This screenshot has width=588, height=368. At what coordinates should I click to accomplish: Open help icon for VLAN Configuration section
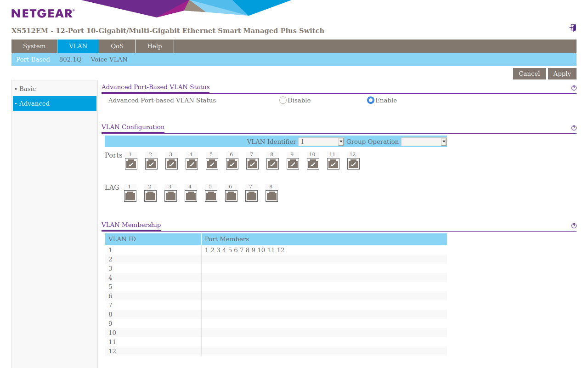[x=574, y=128]
